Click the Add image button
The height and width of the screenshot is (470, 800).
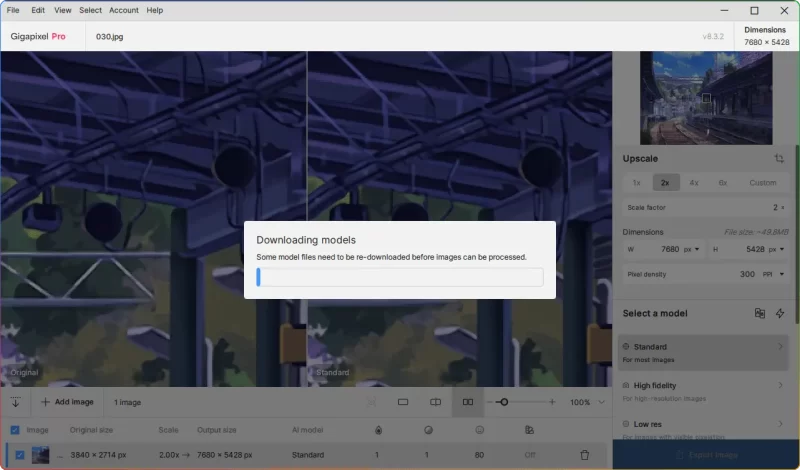tap(68, 402)
